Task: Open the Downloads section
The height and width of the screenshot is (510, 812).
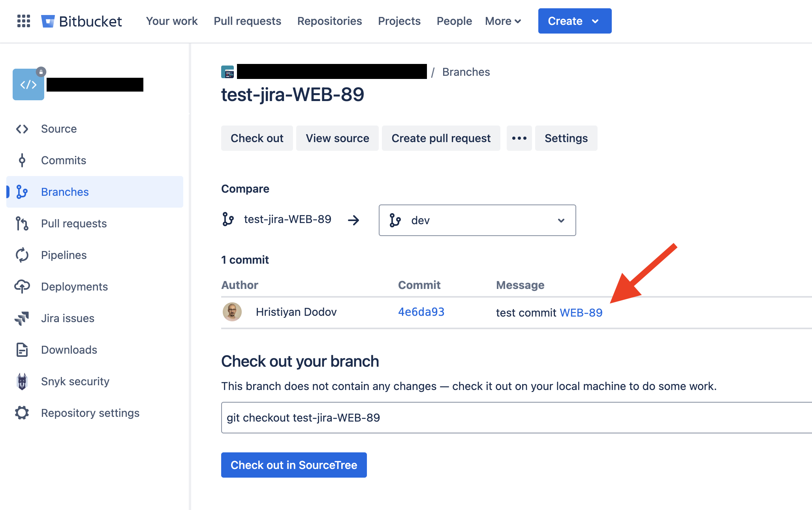Action: (x=69, y=350)
